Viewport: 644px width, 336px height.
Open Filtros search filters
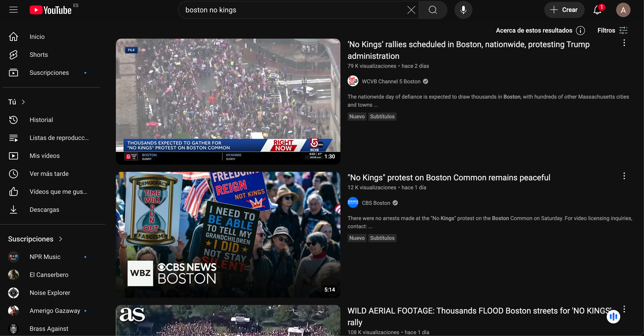(x=612, y=31)
